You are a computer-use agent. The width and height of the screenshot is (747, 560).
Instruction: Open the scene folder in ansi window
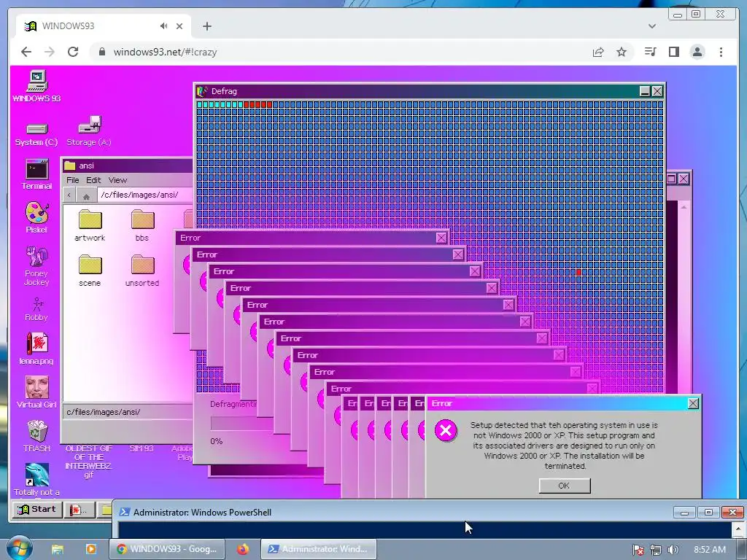tap(90, 271)
